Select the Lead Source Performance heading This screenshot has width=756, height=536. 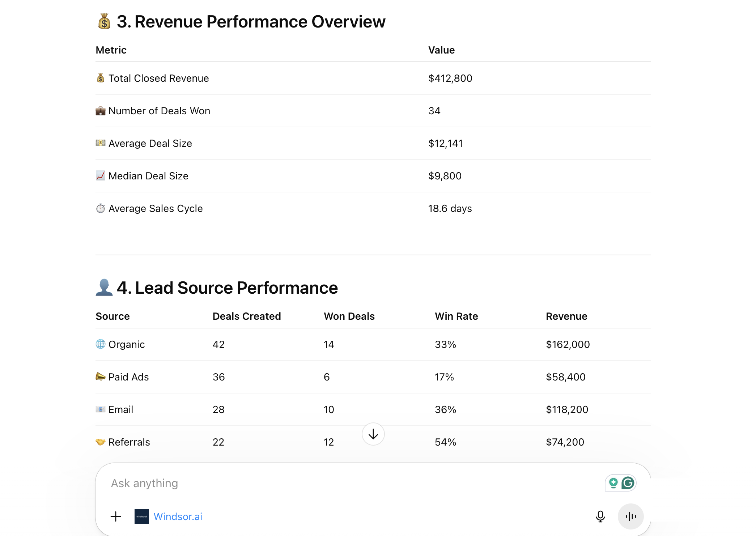[x=227, y=288]
